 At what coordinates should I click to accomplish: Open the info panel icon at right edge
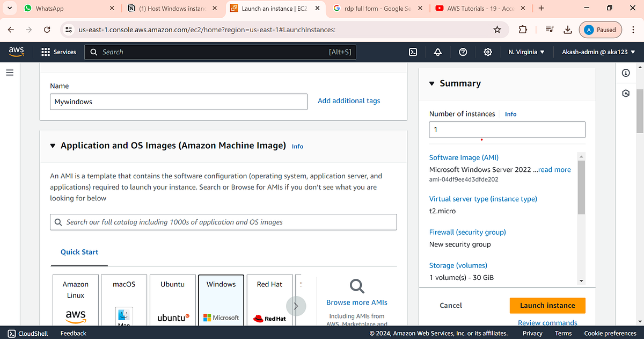(626, 73)
